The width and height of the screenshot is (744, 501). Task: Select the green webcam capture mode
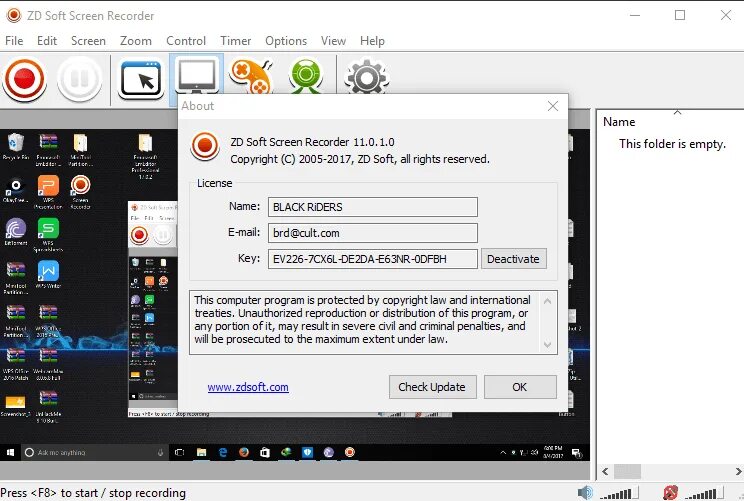pos(306,76)
